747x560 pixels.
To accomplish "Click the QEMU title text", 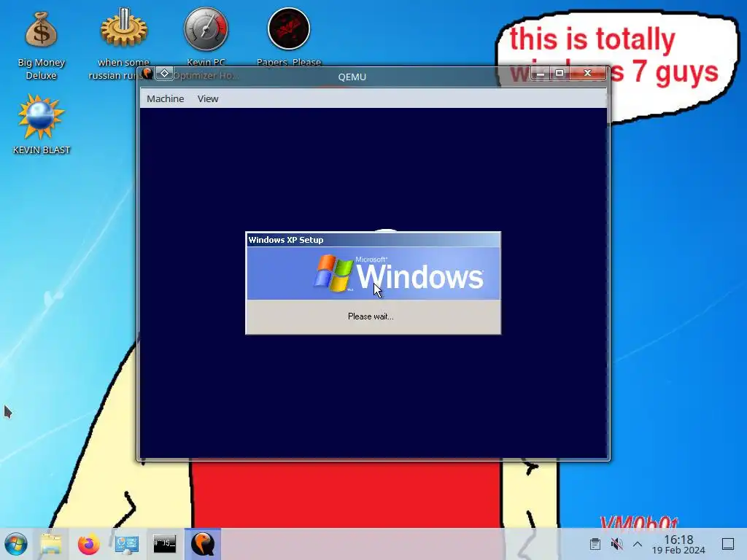I will click(352, 77).
